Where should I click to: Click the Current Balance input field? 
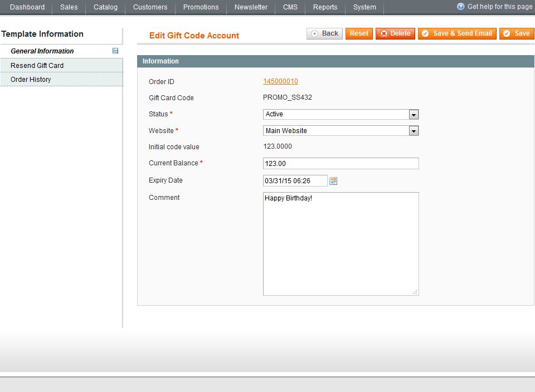coord(341,163)
